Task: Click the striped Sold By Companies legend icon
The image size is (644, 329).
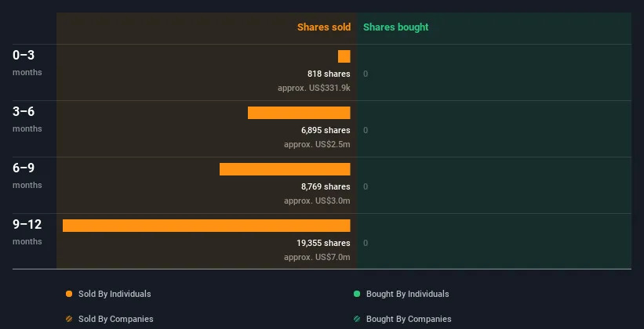Action: (x=69, y=319)
